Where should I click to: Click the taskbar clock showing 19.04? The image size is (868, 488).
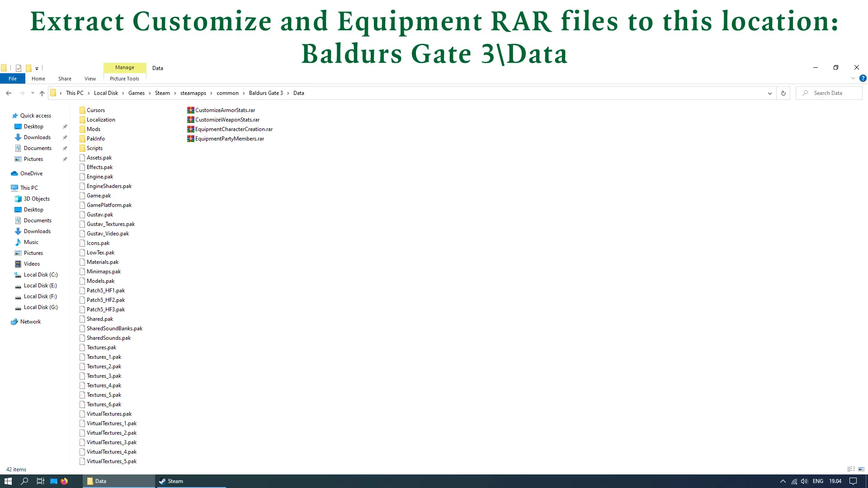click(835, 481)
